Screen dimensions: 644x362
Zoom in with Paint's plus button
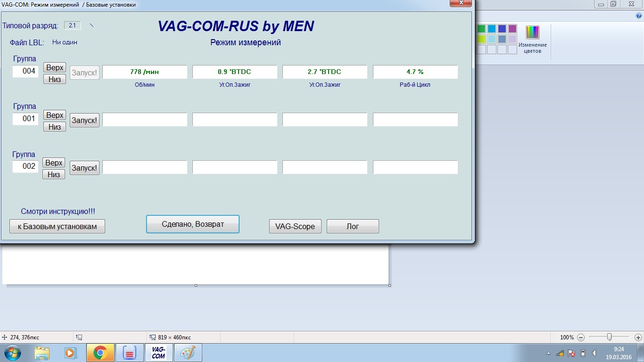pyautogui.click(x=638, y=337)
